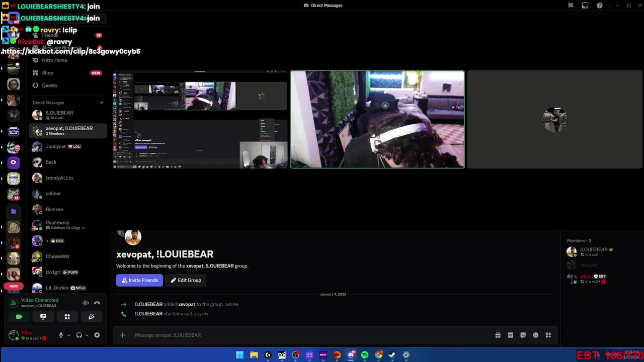This screenshot has width=644, height=362.
Task: Open Quests page
Action: 67,85
